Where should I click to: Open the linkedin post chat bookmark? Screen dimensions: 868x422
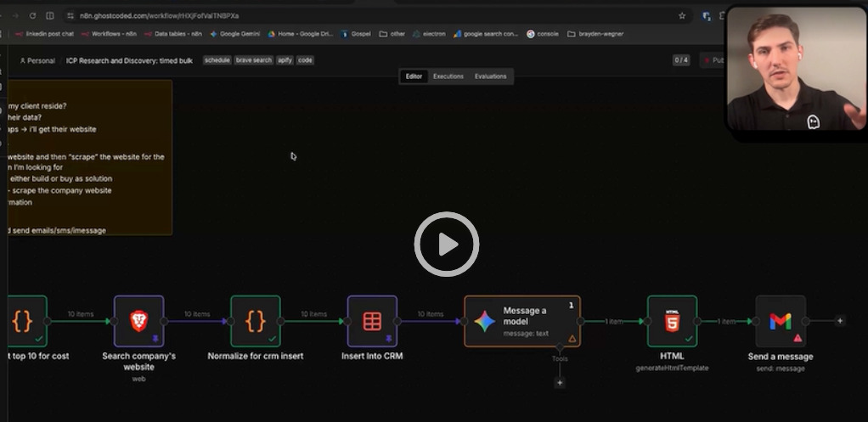44,34
